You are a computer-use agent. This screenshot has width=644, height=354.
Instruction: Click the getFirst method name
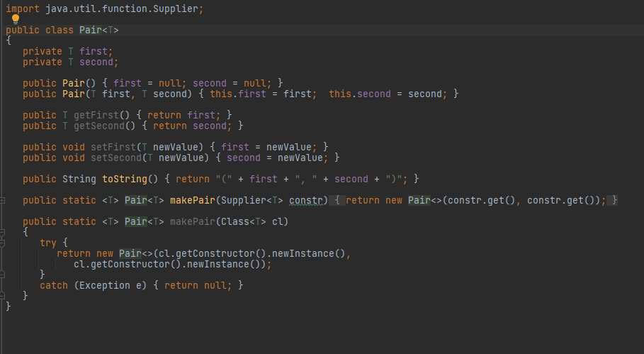click(96, 115)
